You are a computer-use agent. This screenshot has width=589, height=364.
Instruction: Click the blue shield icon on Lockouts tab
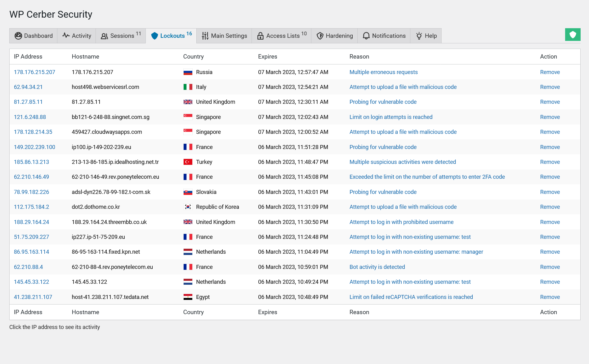click(154, 36)
